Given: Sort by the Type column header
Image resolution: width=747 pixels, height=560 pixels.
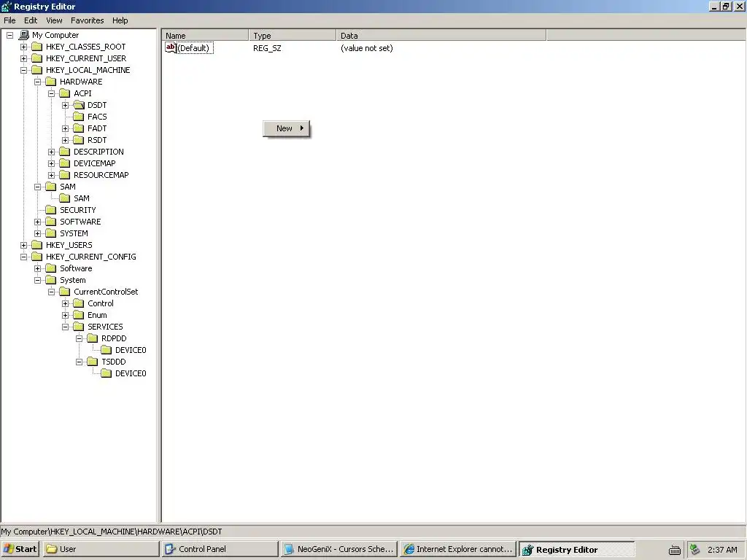Looking at the screenshot, I should (x=293, y=35).
